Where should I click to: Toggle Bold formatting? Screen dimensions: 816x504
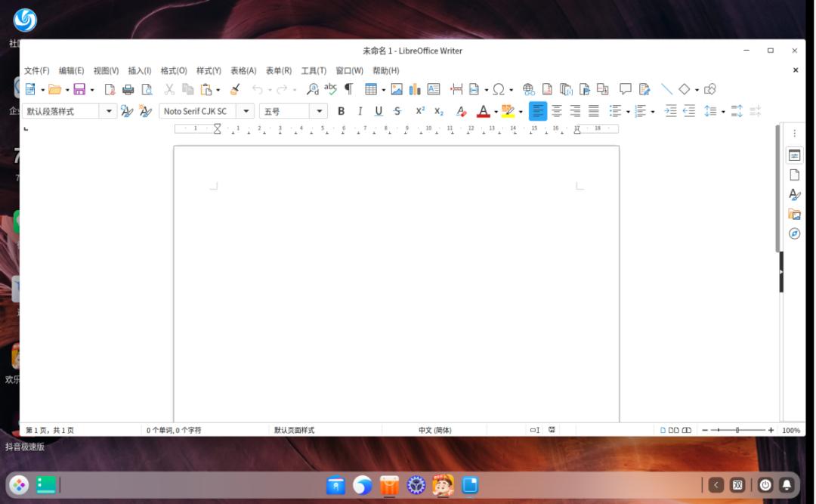click(341, 111)
